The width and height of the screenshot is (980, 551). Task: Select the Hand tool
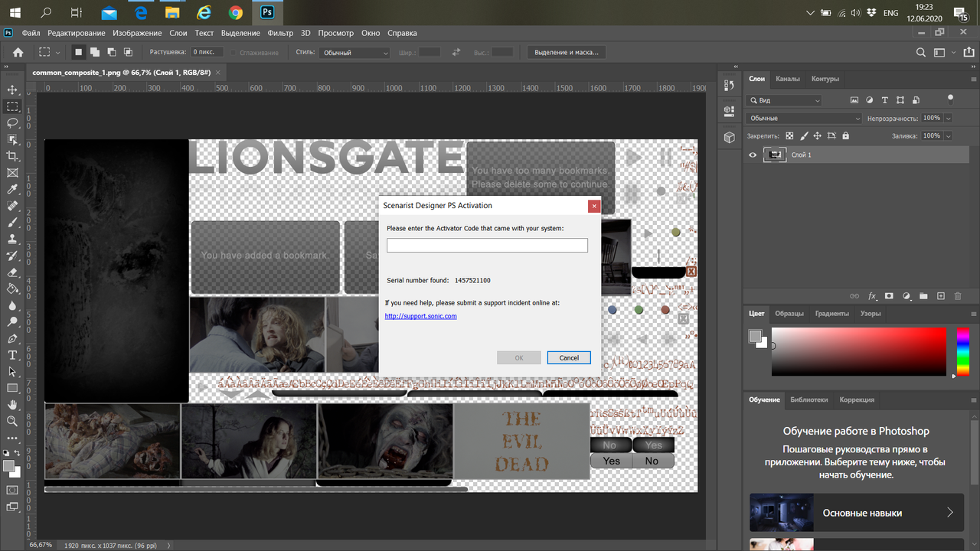point(12,404)
